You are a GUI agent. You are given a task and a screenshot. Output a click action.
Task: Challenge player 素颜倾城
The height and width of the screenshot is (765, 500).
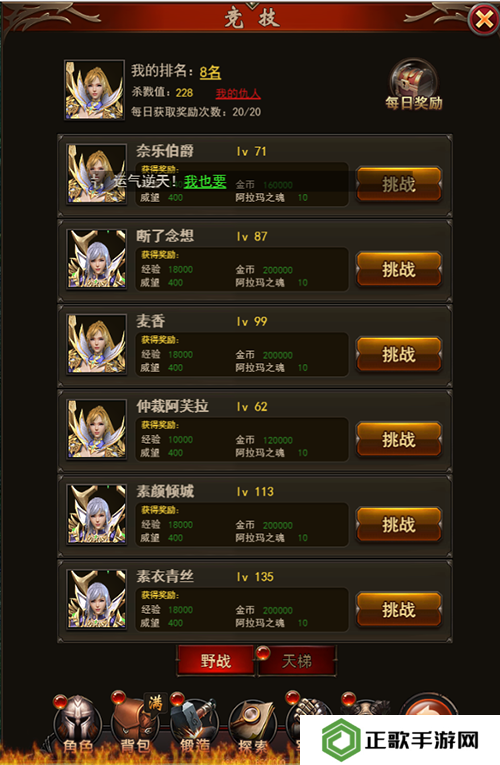pyautogui.click(x=399, y=525)
